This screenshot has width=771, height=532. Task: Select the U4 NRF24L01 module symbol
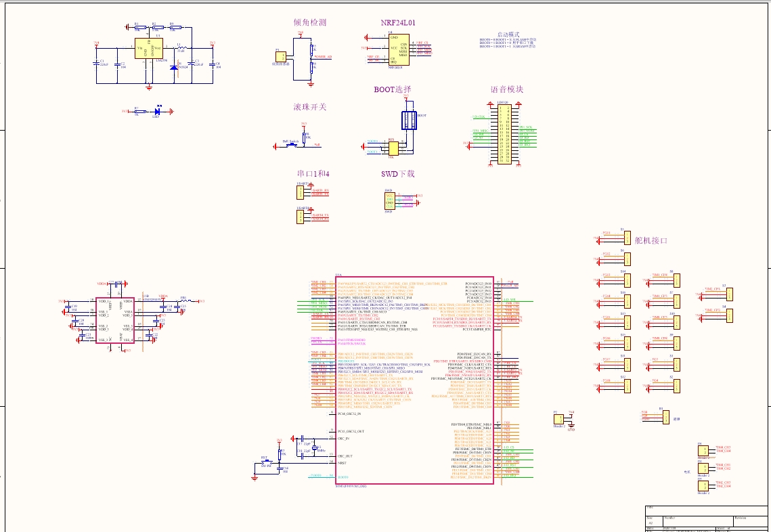(x=398, y=49)
